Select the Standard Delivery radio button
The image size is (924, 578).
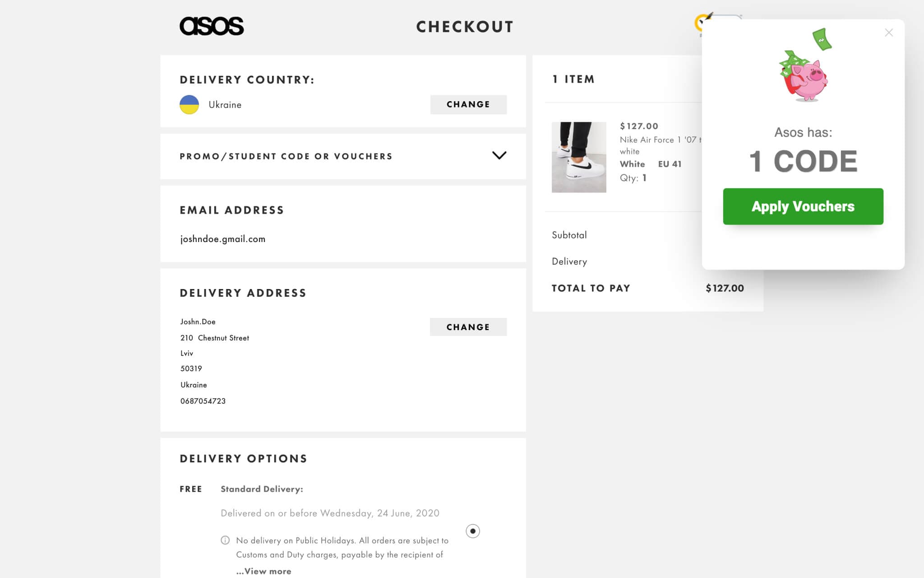472,531
